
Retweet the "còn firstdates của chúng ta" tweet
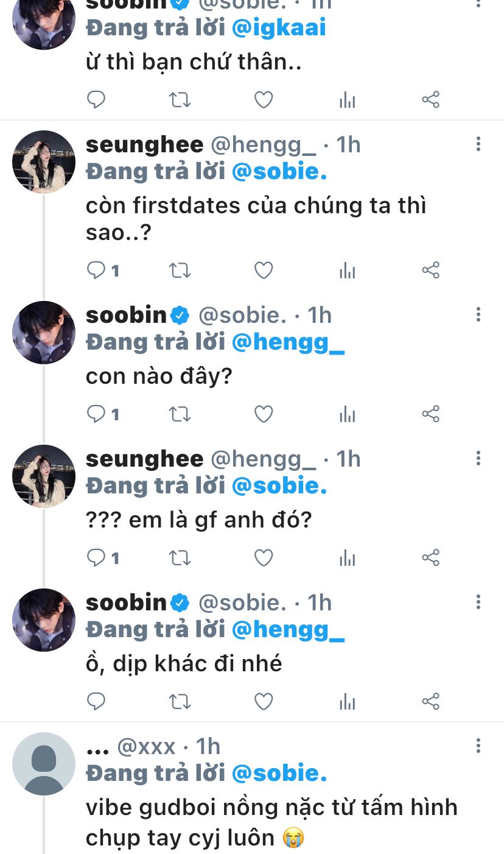coord(180,270)
